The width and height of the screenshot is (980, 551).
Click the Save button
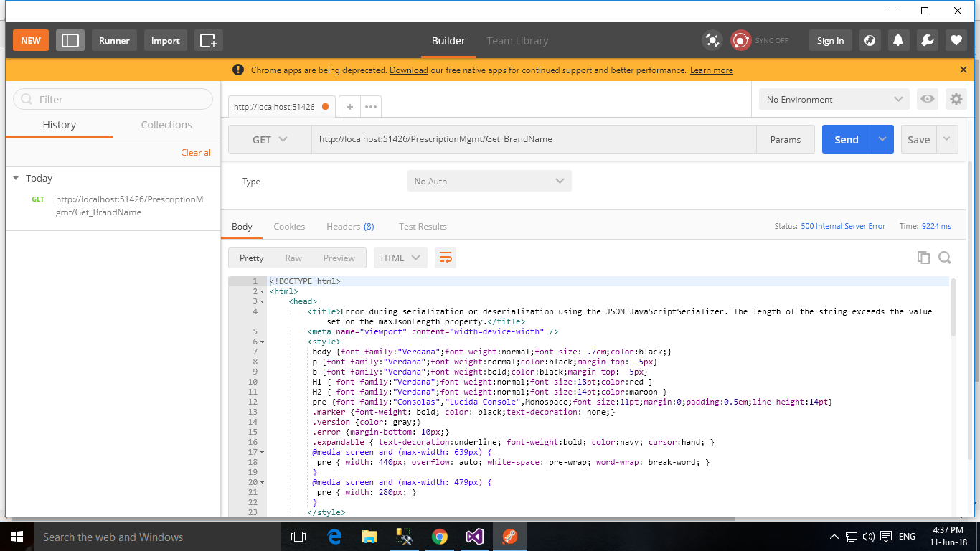tap(919, 140)
